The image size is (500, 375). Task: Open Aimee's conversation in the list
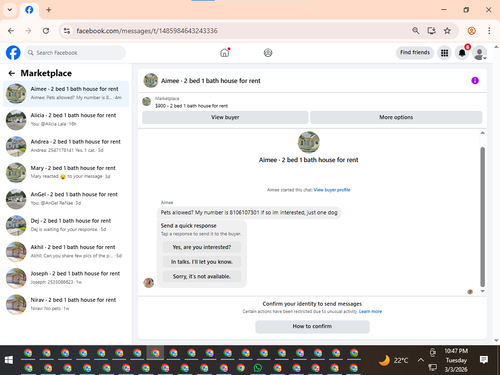point(66,93)
